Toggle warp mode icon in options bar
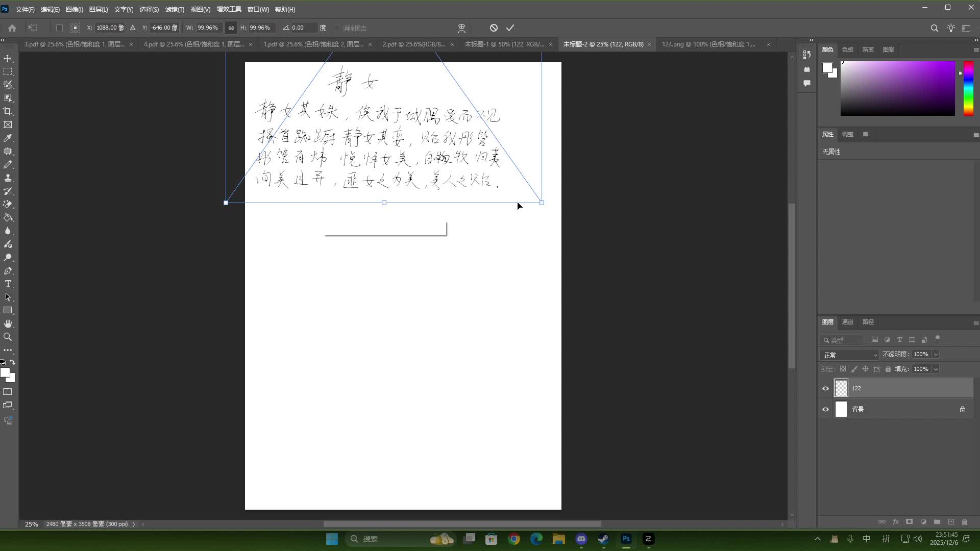The image size is (980, 551). pos(461,28)
